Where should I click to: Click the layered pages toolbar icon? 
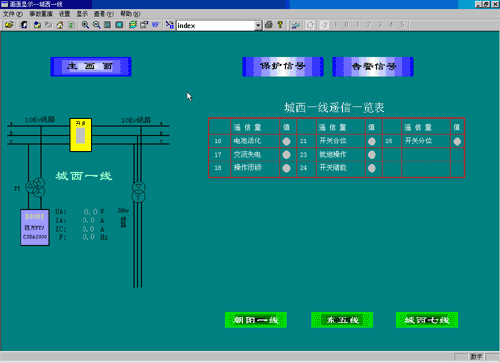[x=133, y=25]
